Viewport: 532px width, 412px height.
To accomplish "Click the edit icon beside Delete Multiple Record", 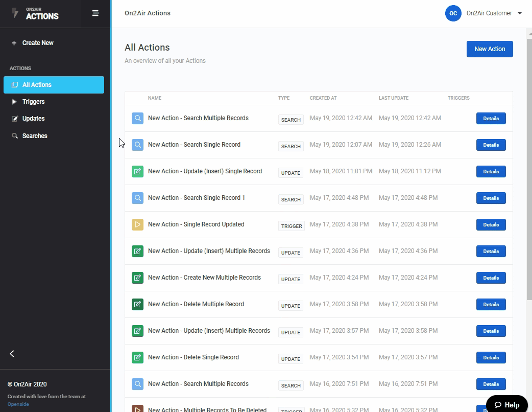I will (137, 304).
